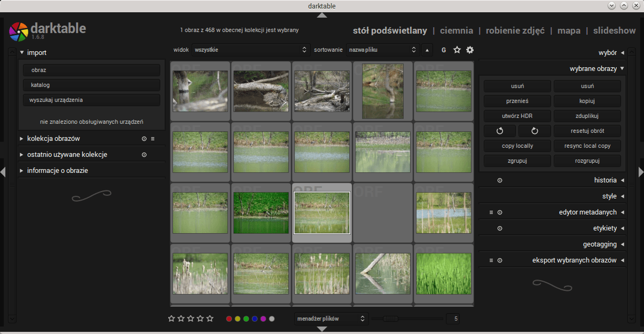
Task: Set rating to two stars
Action: [181, 319]
